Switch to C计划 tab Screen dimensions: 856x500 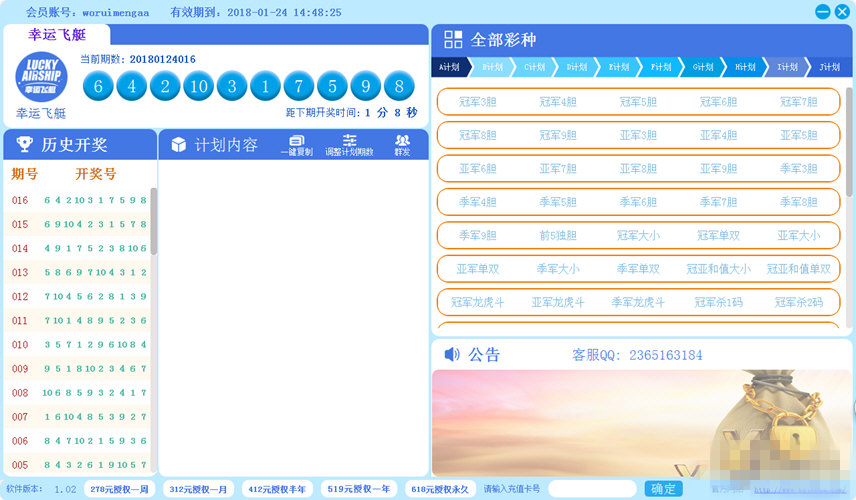click(534, 67)
